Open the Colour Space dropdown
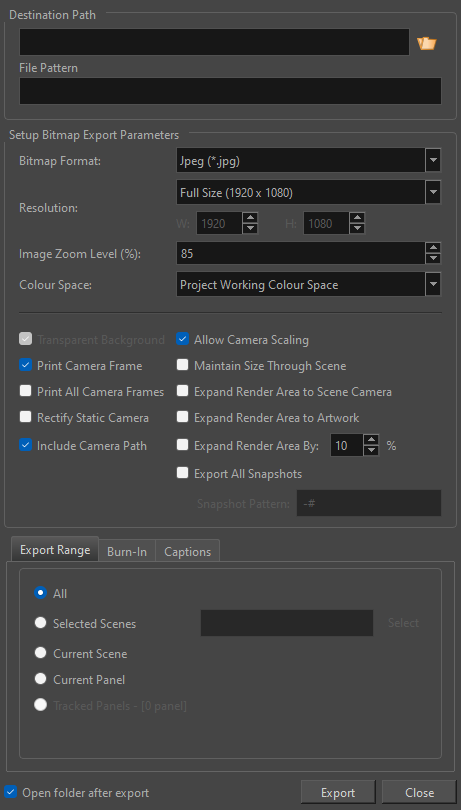 (309, 285)
